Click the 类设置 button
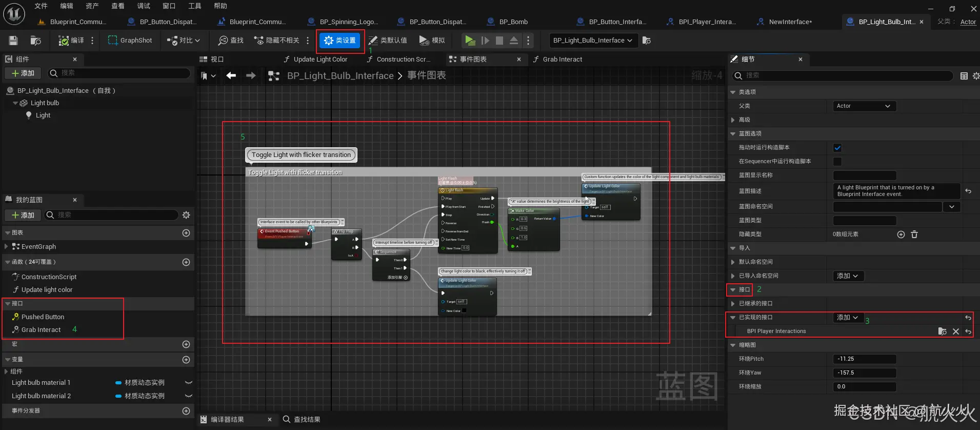Image resolution: width=980 pixels, height=430 pixels. 341,41
